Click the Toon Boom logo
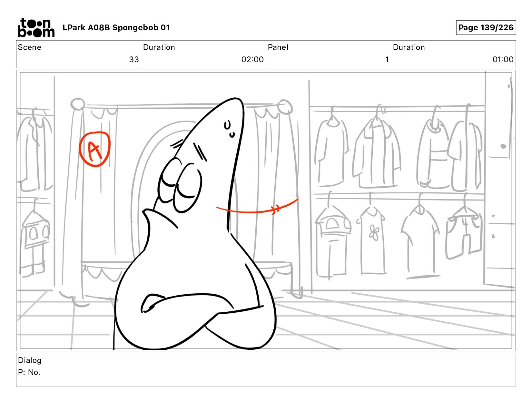This screenshot has height=411, width=532. [36, 28]
